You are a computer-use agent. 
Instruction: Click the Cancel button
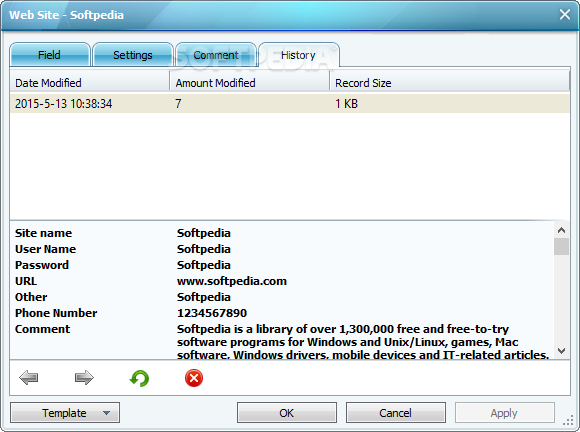tap(395, 412)
